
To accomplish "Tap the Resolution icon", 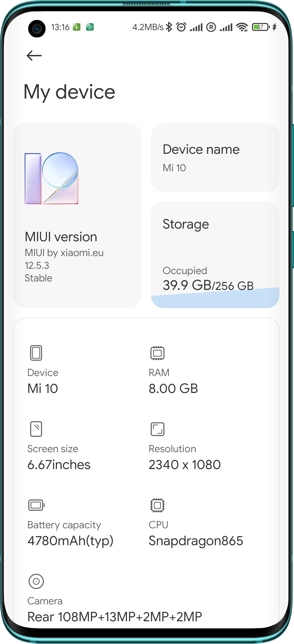I will [157, 429].
